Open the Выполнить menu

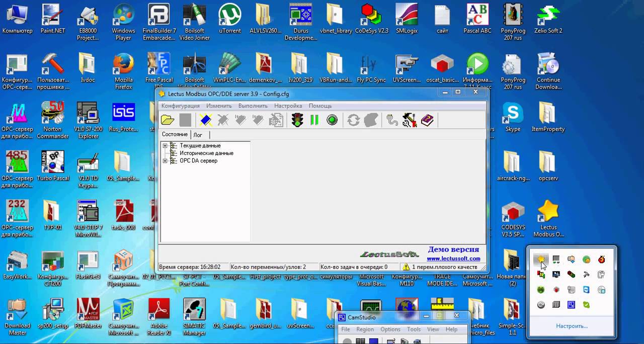pyautogui.click(x=253, y=106)
